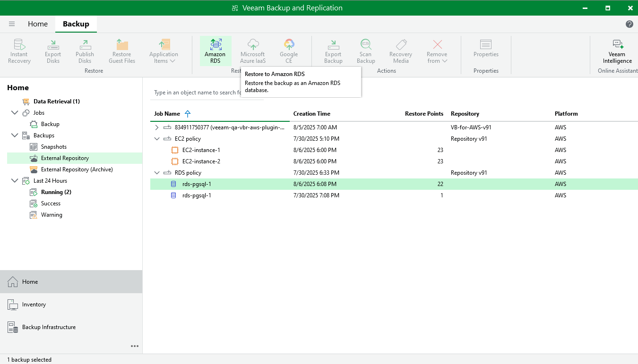Click the Google CE restore icon

(x=289, y=51)
